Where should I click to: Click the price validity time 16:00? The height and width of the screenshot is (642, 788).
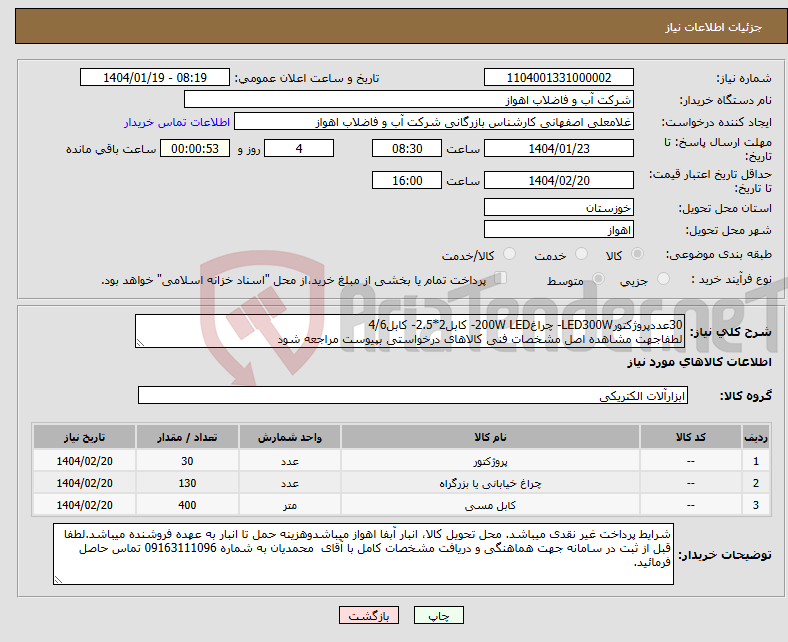pyautogui.click(x=407, y=180)
